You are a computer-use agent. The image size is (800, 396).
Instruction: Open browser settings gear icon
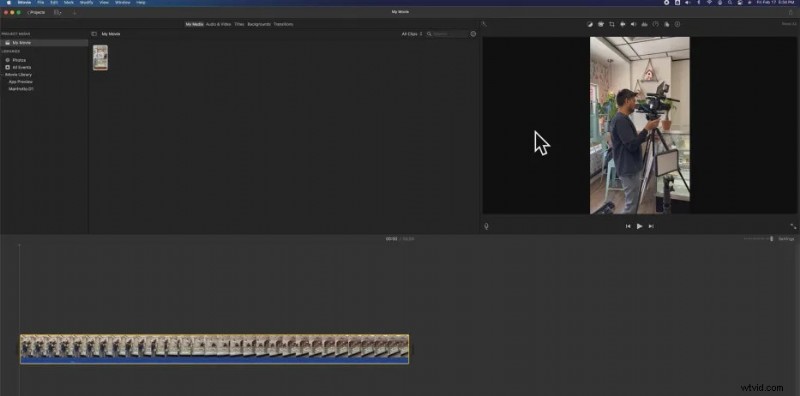473,34
